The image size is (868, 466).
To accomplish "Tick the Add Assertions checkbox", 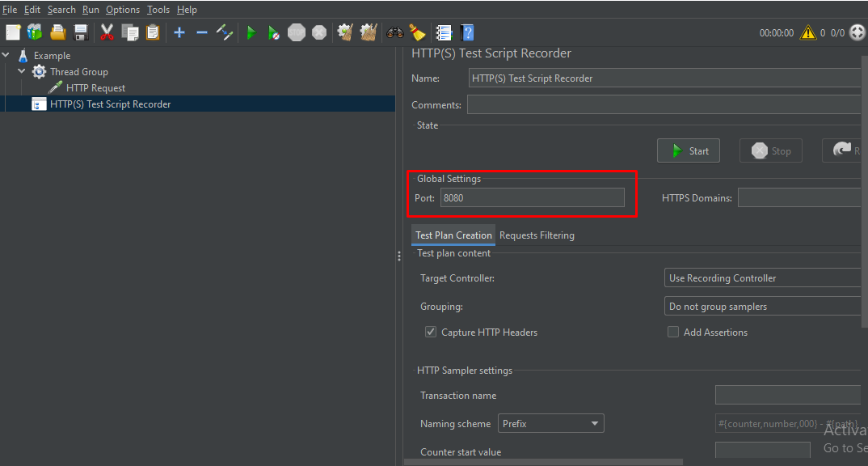I will point(673,332).
